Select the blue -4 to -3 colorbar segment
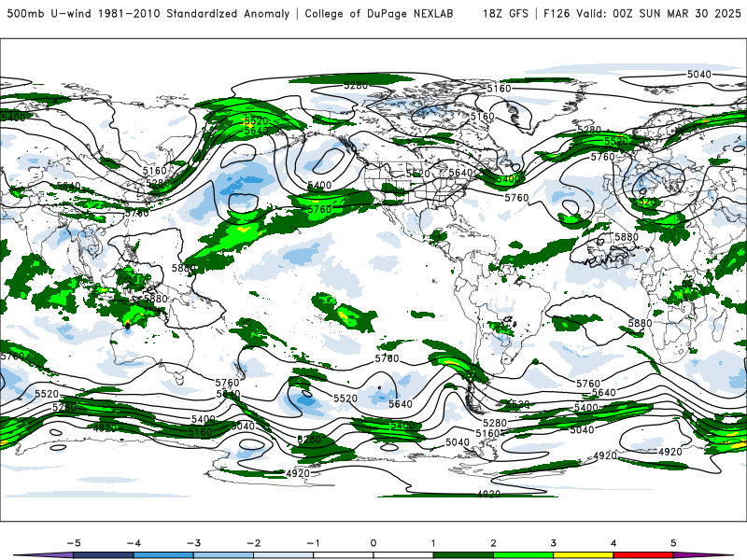This screenshot has height=560, width=747. point(163,555)
